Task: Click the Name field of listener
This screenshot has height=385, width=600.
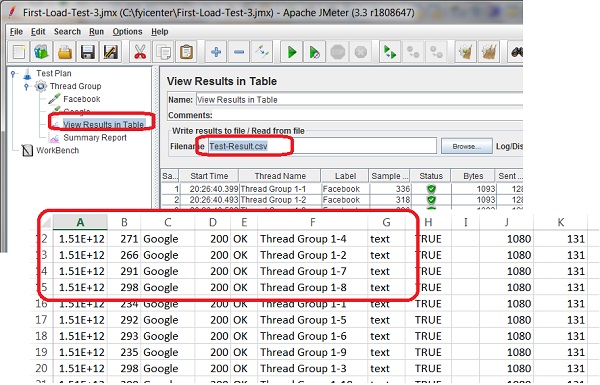Action: click(x=359, y=100)
